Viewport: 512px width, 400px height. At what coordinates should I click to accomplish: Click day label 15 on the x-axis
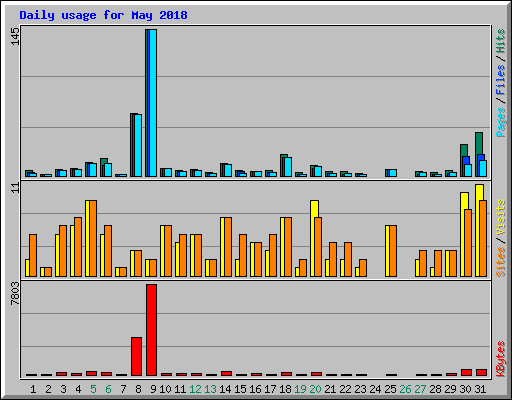click(240, 389)
